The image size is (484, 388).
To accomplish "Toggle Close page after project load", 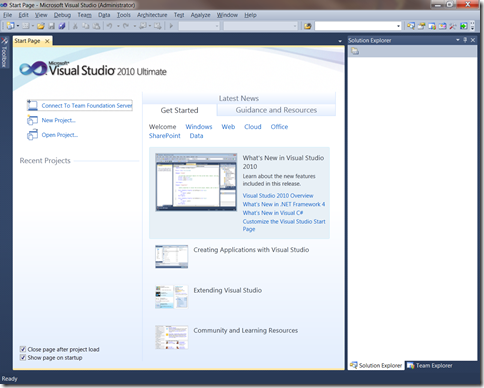I will (23, 349).
